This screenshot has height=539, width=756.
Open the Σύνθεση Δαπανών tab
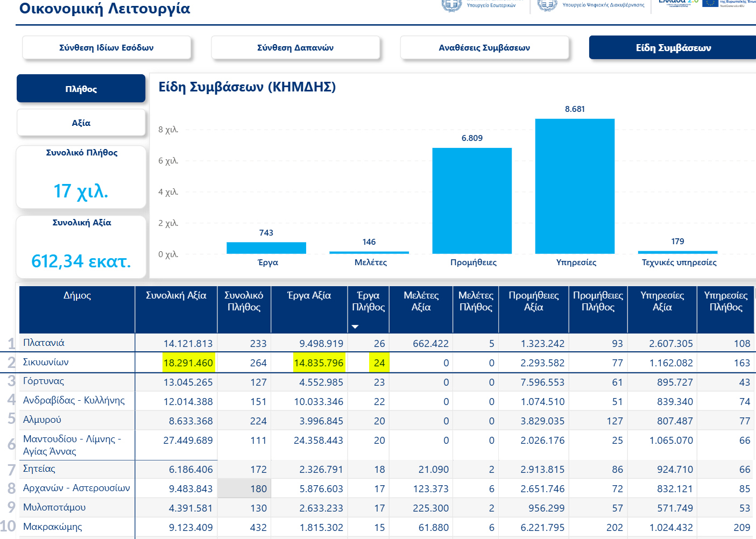[295, 48]
